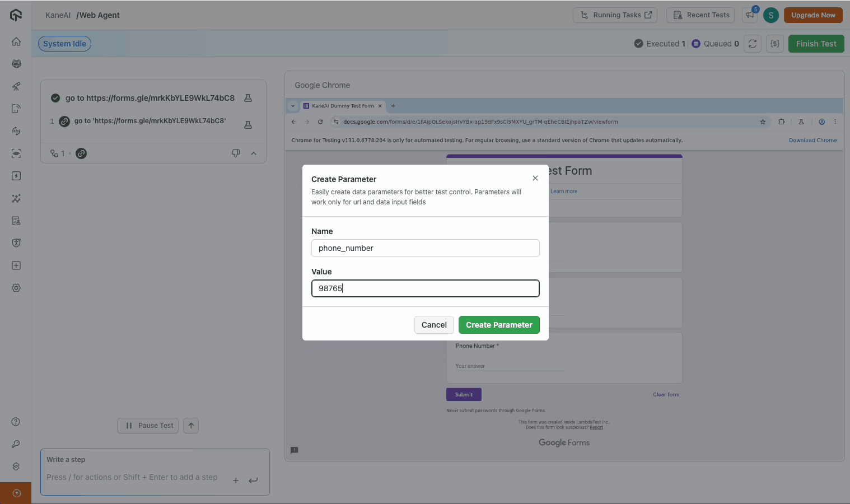The width and height of the screenshot is (850, 504).
Task: Select the lightning bolt sidebar icon
Action: tap(16, 175)
